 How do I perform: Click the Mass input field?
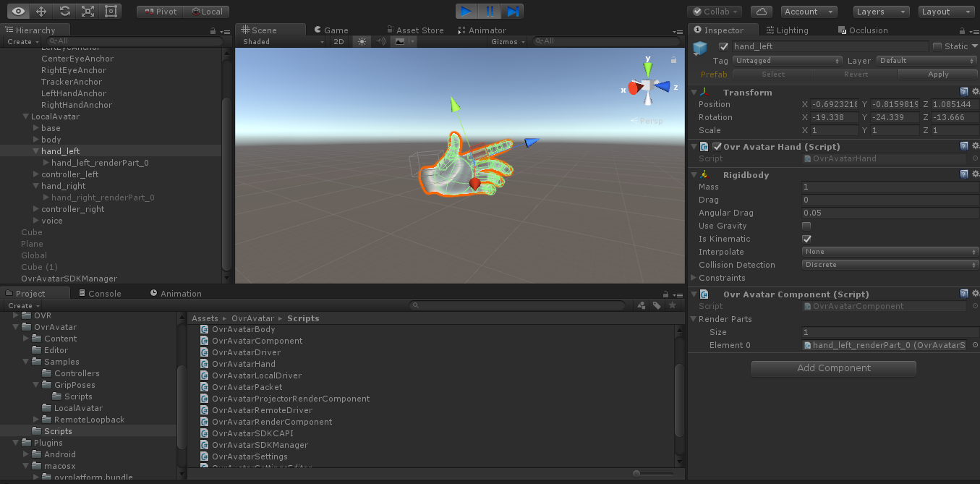tap(890, 187)
